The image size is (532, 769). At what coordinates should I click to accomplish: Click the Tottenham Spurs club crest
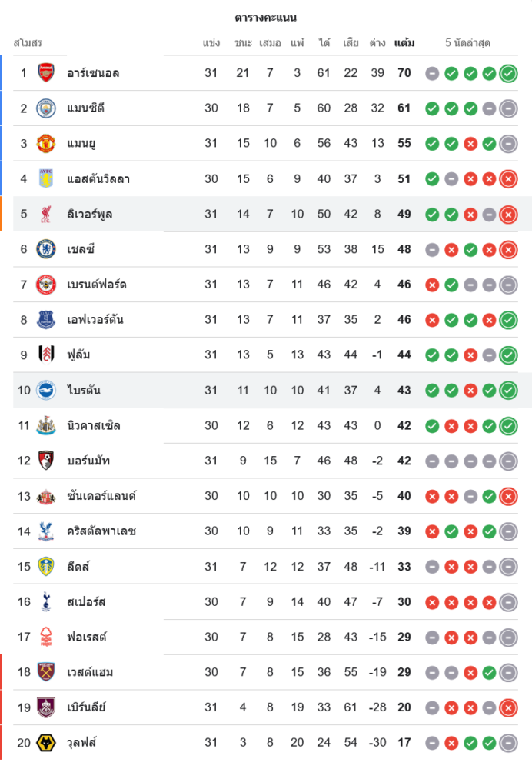pyautogui.click(x=46, y=601)
